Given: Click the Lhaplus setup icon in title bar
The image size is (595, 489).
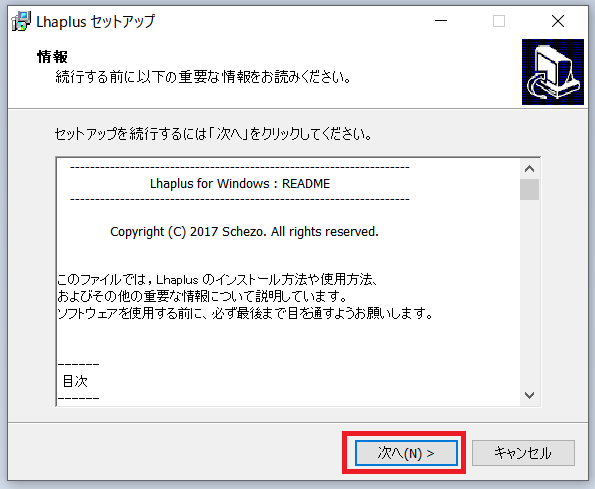Looking at the screenshot, I should pos(21,21).
